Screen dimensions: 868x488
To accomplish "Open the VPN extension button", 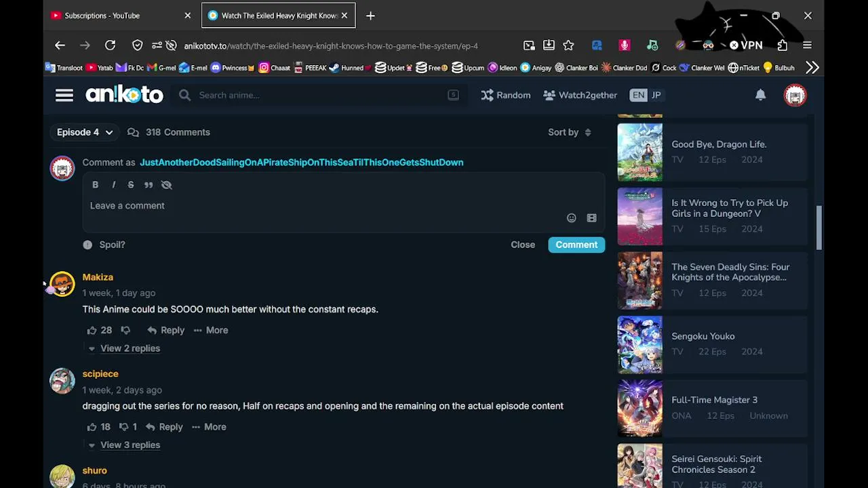I will tap(746, 45).
